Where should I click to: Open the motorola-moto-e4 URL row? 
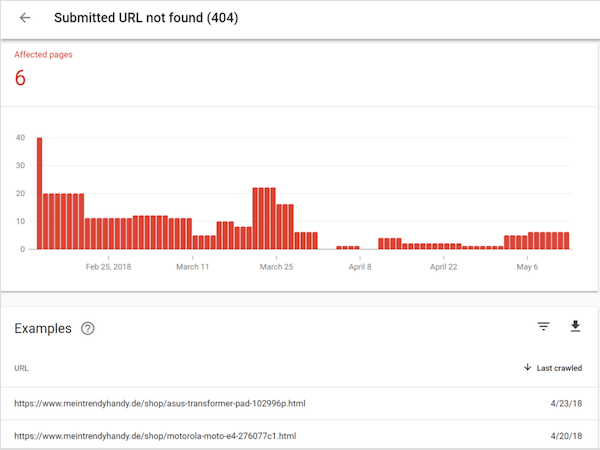(155, 436)
